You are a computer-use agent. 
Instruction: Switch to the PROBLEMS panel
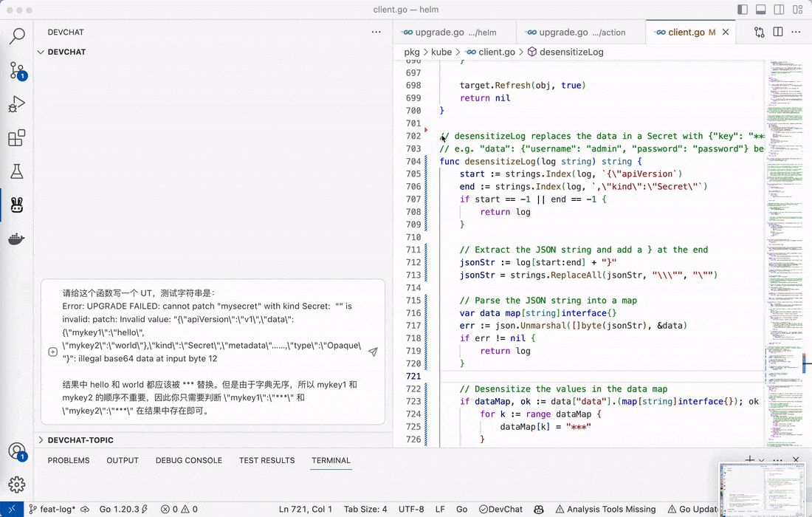tap(68, 460)
